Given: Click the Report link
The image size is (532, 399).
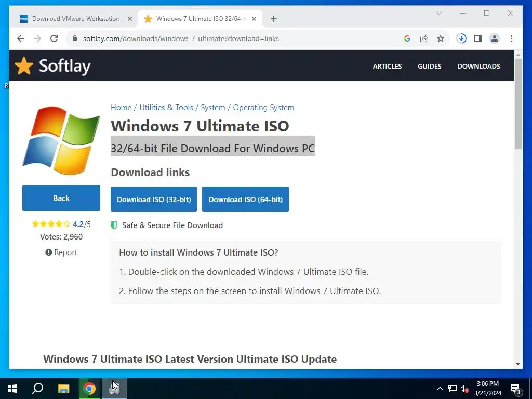Looking at the screenshot, I should (x=61, y=252).
